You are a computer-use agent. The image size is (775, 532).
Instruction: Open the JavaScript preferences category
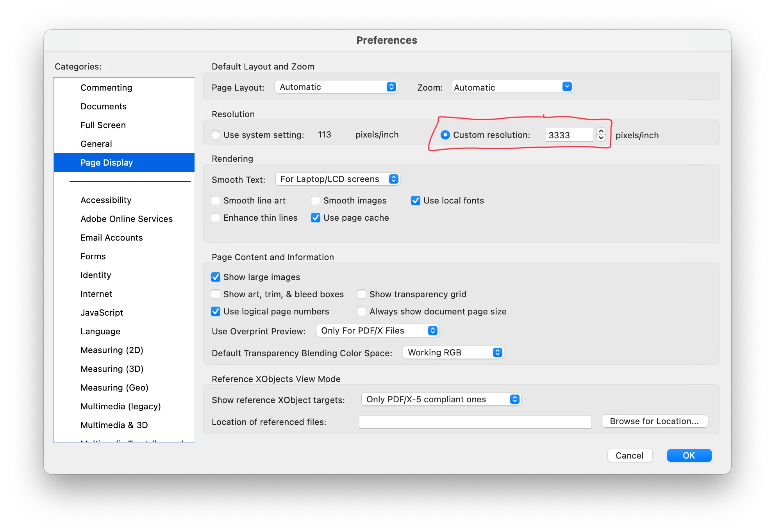pyautogui.click(x=102, y=312)
